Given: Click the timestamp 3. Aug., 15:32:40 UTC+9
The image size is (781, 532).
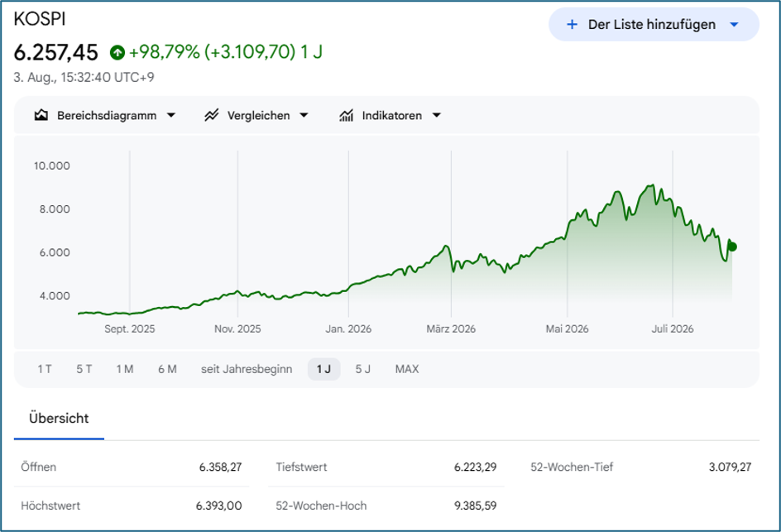Looking at the screenshot, I should point(84,78).
